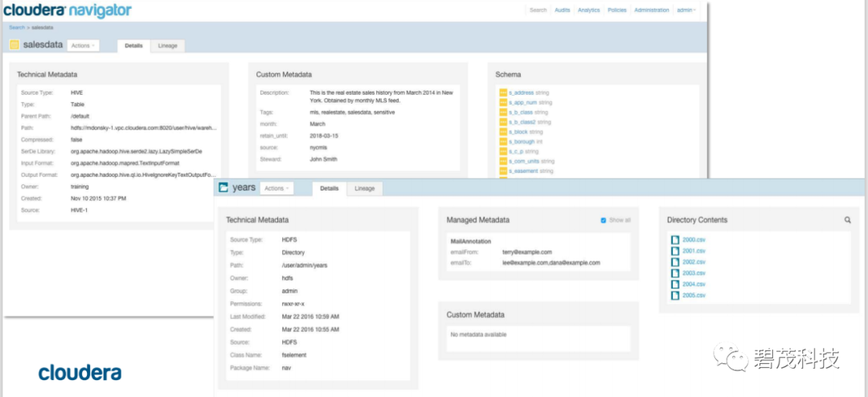Viewport: 868px width, 397px height.
Task: Open the 2002.csv file link
Action: [694, 262]
